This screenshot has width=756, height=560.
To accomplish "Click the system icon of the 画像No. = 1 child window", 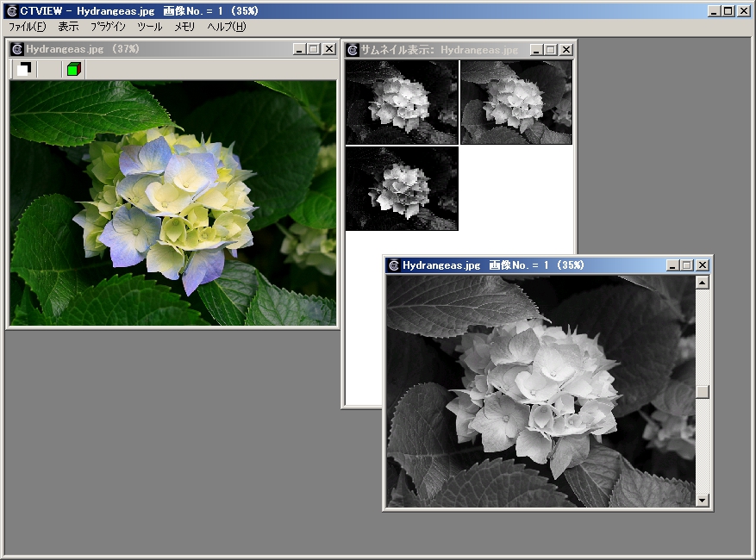I will tap(394, 265).
